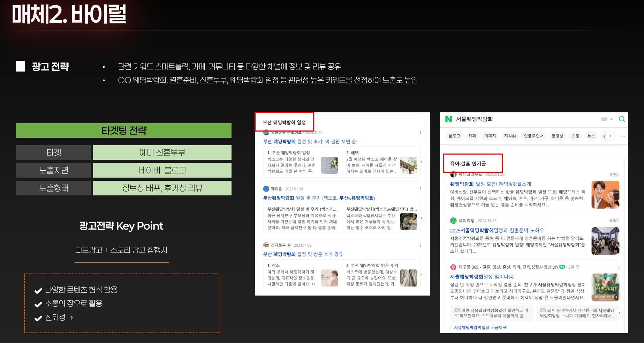Open card 2. 부산 웨딩박람회 방문 후기
The height and width of the screenshot is (343, 644).
point(381,275)
